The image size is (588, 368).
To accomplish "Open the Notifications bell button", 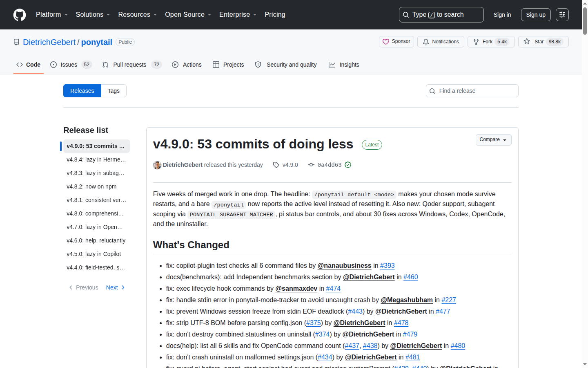I will (441, 42).
